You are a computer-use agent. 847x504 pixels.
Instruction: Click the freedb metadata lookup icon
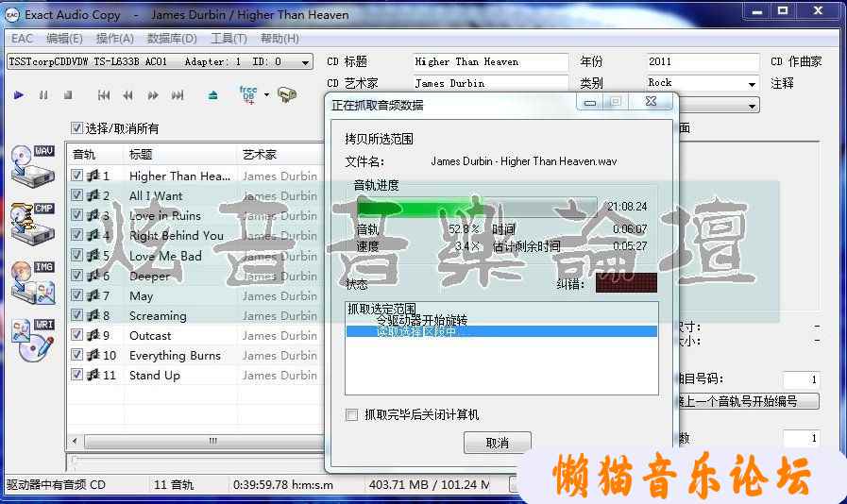point(248,94)
